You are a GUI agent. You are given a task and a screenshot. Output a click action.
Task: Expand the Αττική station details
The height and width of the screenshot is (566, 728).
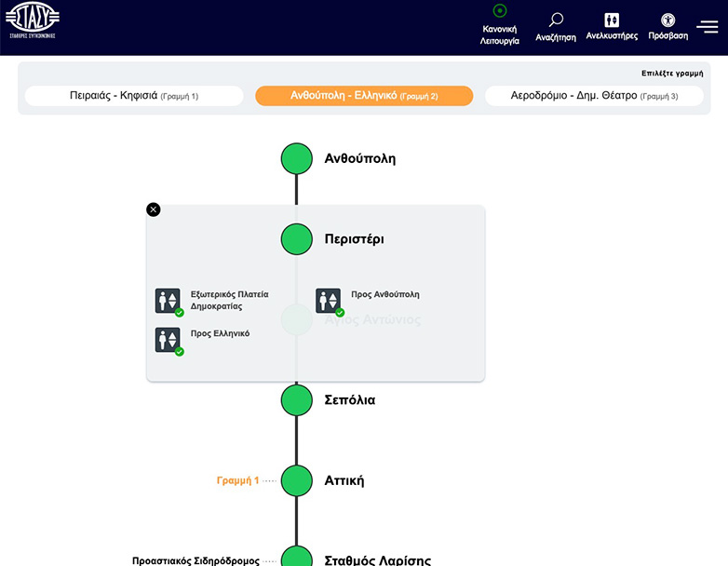(x=297, y=480)
